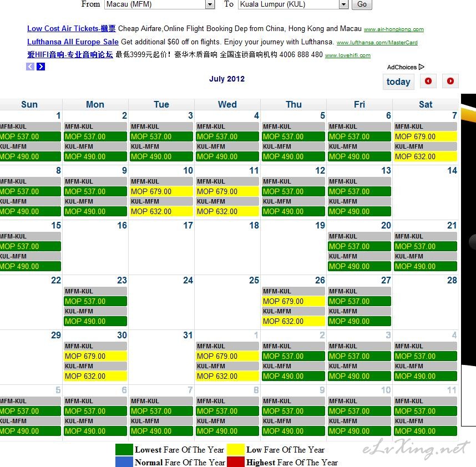
Task: Open the Lufthansa All Europe Sale link
Action: point(73,42)
